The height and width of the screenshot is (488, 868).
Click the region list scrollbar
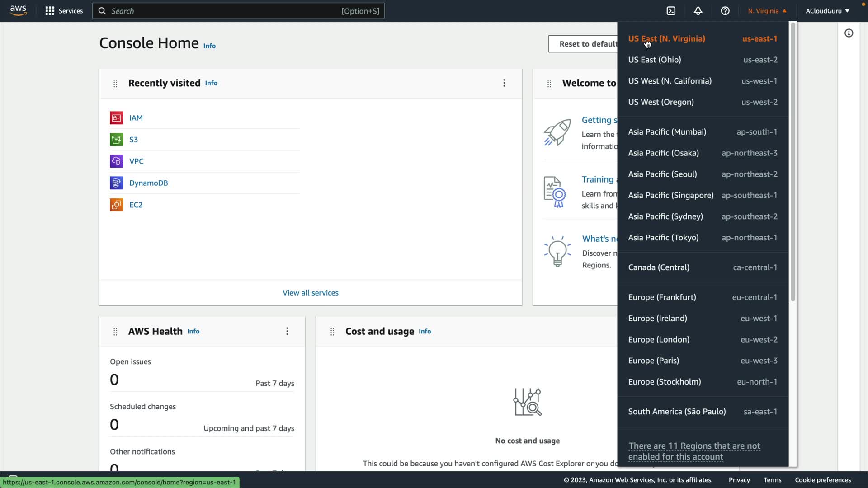tap(793, 163)
